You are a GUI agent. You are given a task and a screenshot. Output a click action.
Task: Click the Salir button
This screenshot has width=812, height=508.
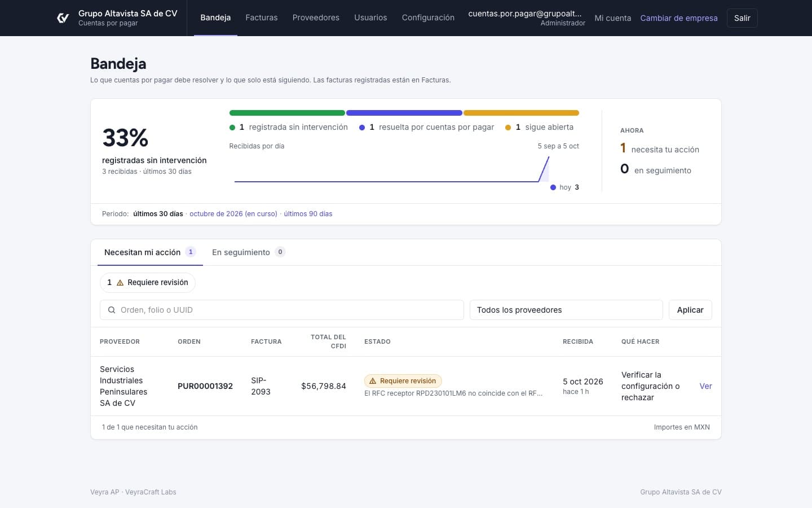click(742, 18)
